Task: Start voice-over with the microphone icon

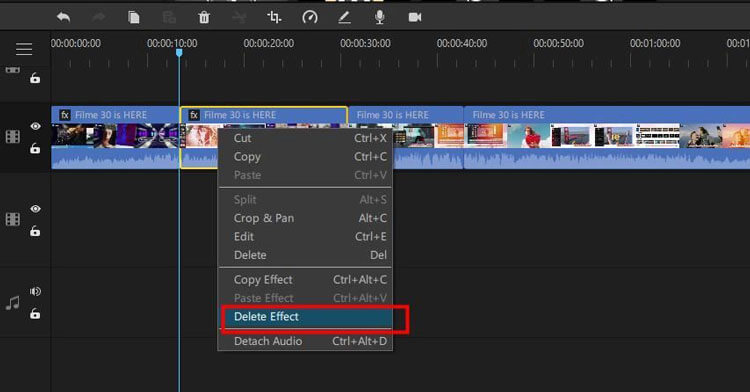Action: click(x=379, y=17)
